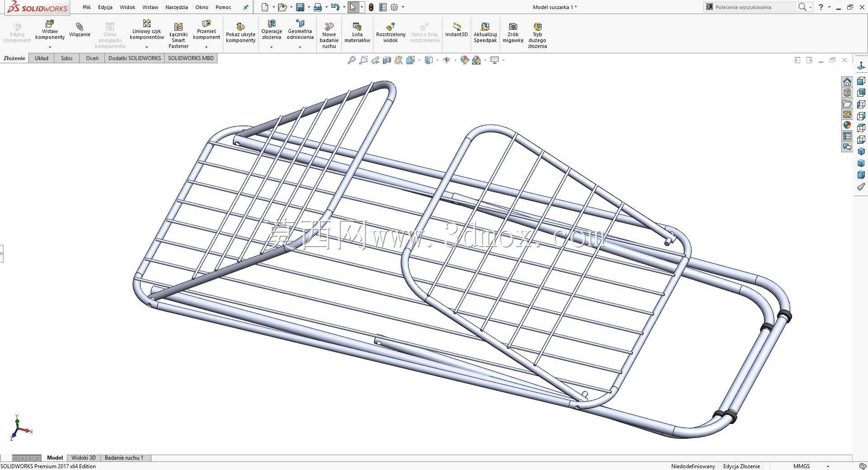Open the Widok menu

127,7
